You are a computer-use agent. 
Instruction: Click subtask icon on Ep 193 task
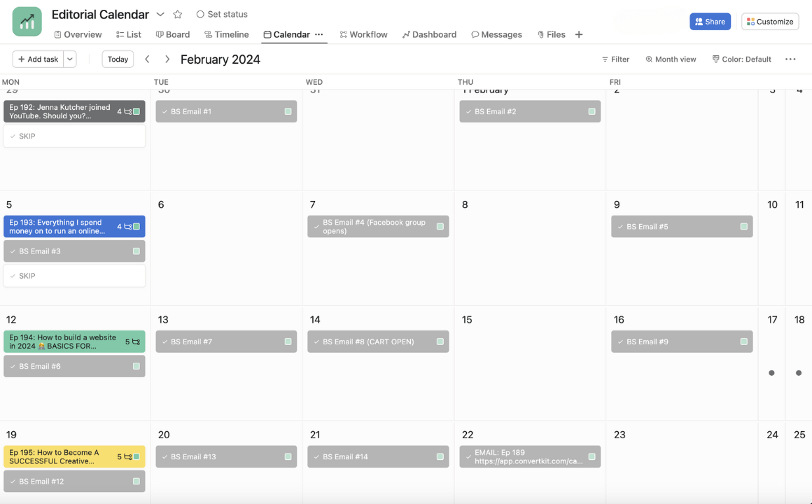click(x=127, y=227)
